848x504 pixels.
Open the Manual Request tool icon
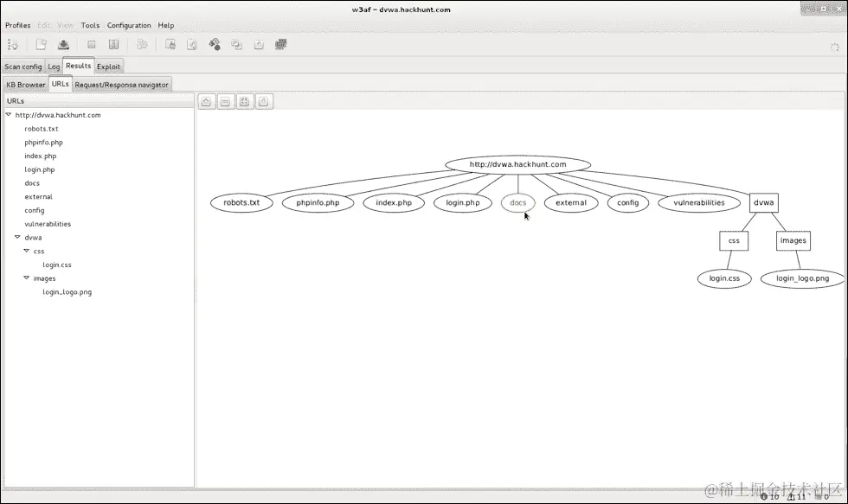[x=170, y=45]
